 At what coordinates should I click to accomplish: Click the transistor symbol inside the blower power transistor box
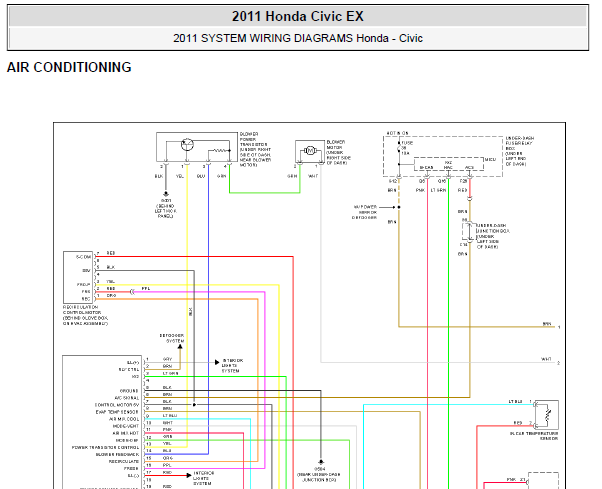coord(187,145)
